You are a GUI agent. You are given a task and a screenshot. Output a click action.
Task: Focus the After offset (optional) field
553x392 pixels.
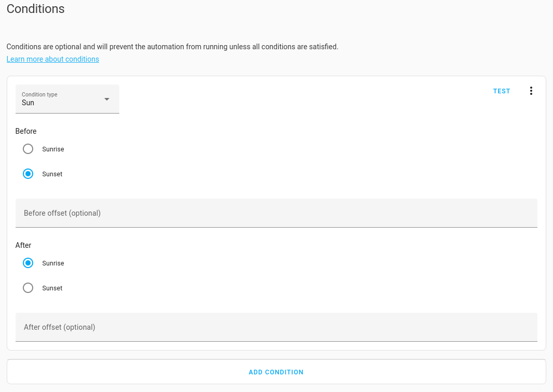pyautogui.click(x=276, y=327)
